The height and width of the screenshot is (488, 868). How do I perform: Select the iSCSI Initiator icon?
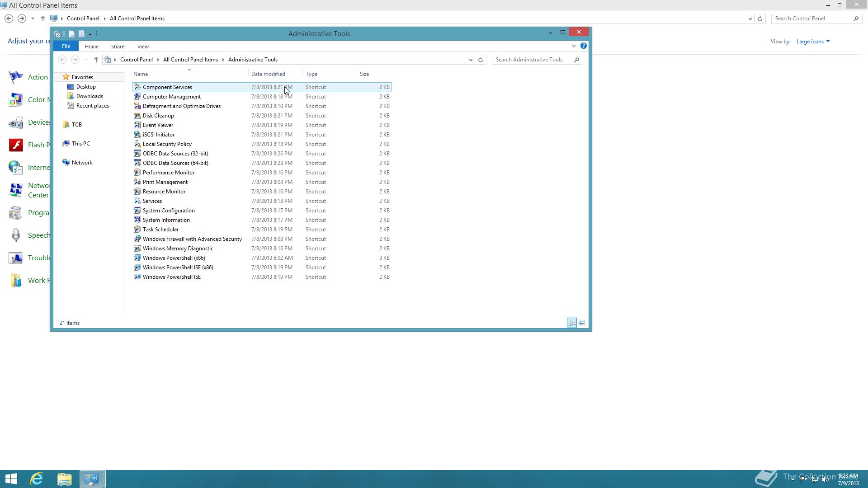(x=137, y=135)
